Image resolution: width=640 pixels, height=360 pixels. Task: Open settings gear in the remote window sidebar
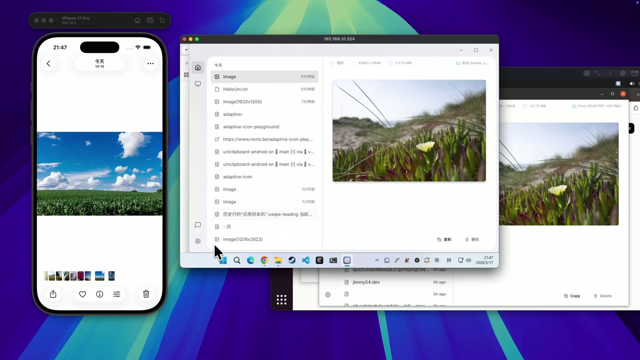pyautogui.click(x=198, y=241)
